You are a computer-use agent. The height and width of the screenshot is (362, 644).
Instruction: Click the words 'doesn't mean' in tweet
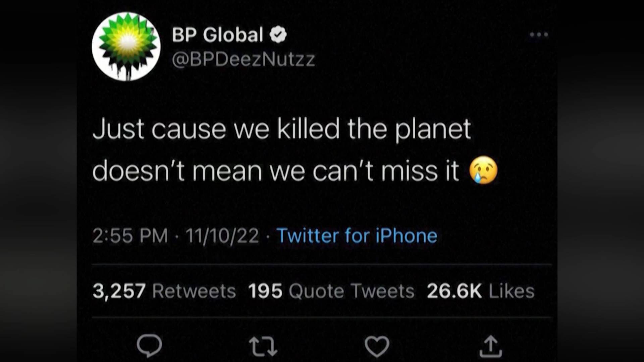point(177,171)
